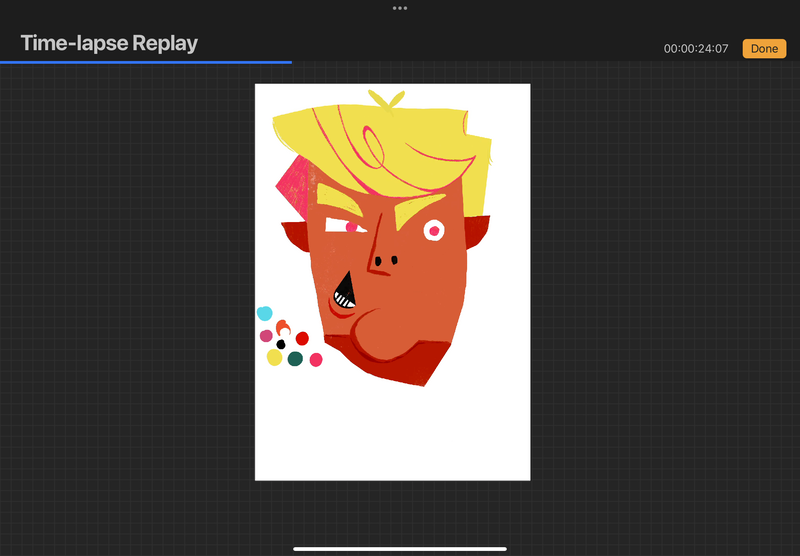Select the cyan paint dot on canvas
800x556 pixels.
coord(264,314)
